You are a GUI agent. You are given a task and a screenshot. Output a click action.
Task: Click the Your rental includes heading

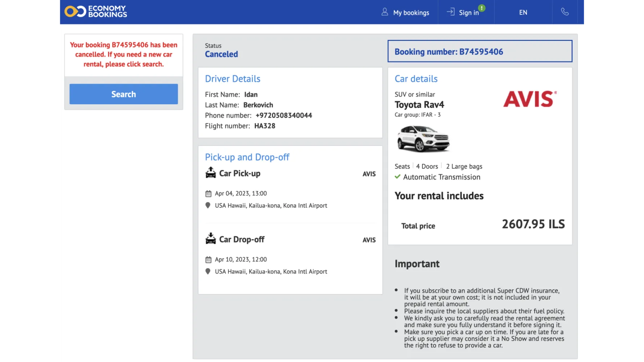[439, 196]
